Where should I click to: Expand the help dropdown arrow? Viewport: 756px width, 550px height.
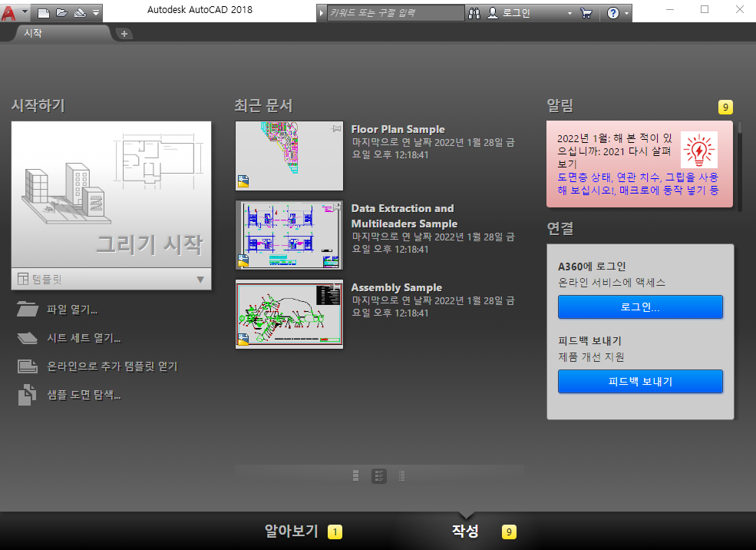coord(626,13)
